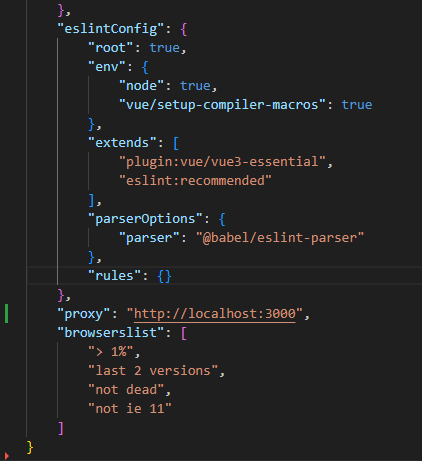Click the "parserOptions" key
This screenshot has height=461, width=422.
pos(145,219)
